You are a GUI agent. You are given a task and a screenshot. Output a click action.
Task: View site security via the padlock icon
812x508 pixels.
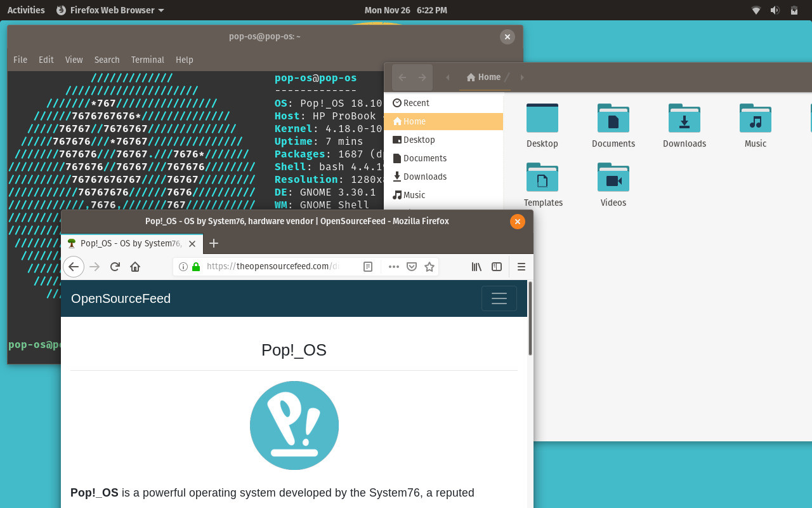(x=195, y=266)
